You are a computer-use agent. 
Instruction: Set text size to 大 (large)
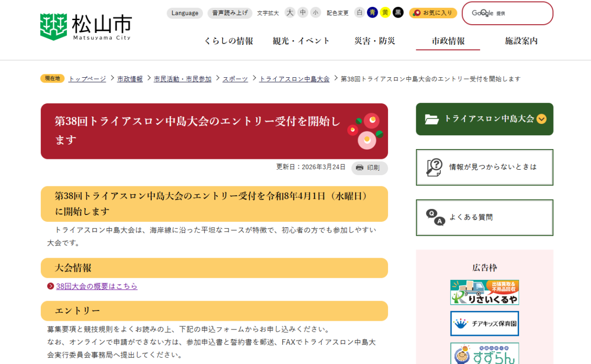[x=290, y=13]
